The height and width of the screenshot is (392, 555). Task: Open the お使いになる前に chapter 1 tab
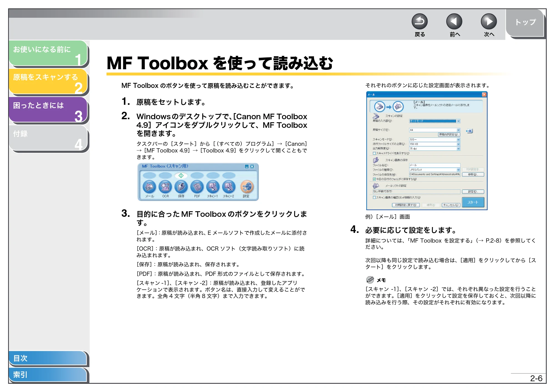coord(48,53)
